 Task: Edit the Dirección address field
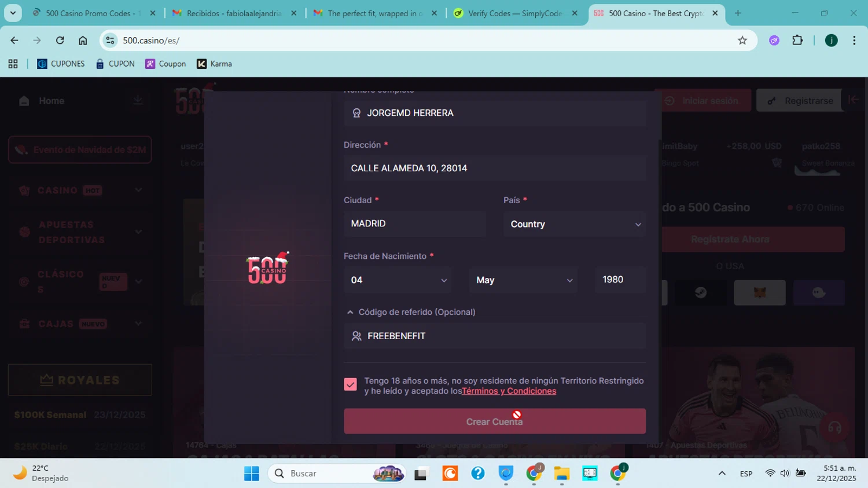click(x=495, y=168)
